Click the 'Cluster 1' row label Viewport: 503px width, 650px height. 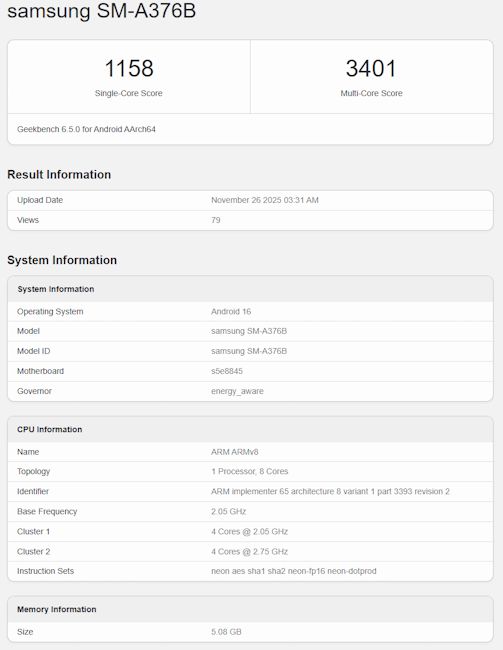click(x=33, y=531)
